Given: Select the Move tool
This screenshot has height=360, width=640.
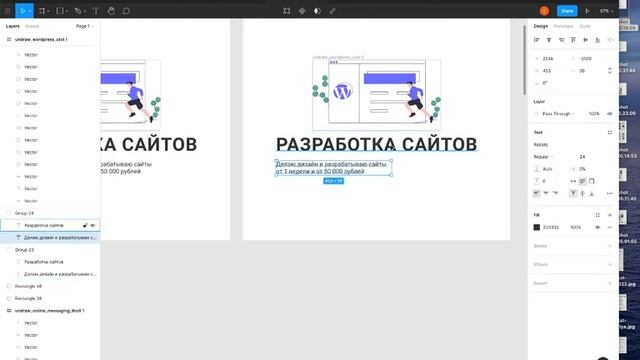Looking at the screenshot, I should [x=22, y=11].
